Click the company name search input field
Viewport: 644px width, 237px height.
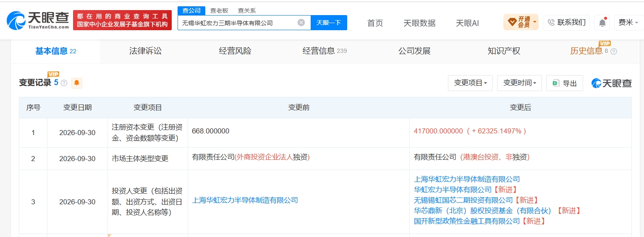point(237,23)
